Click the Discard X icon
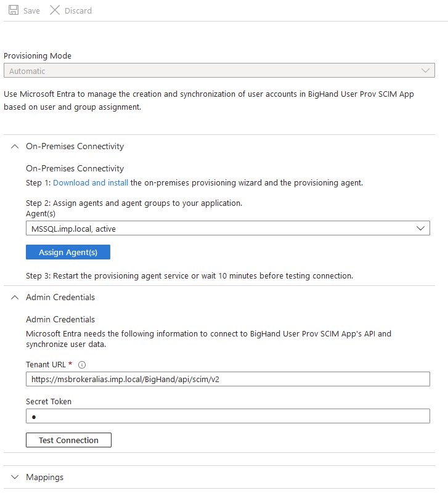 (x=54, y=10)
